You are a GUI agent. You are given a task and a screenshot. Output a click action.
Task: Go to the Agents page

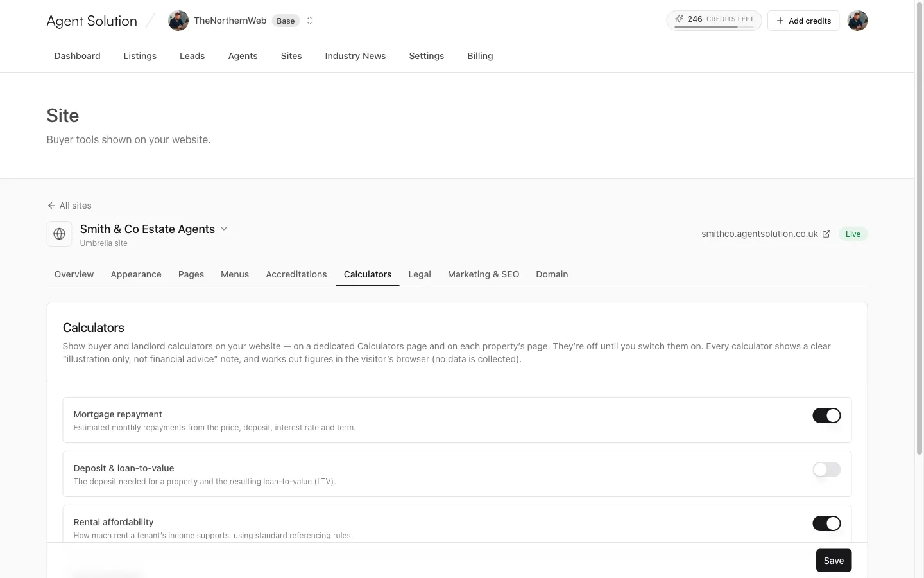point(243,56)
